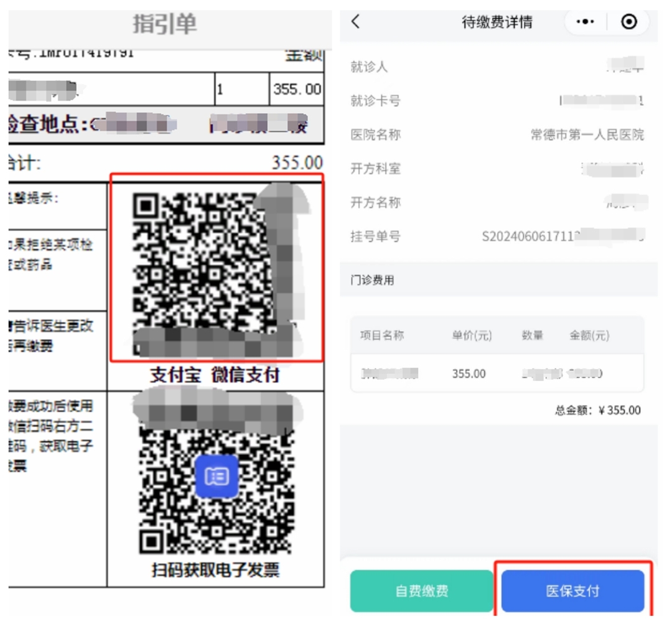
Task: Click the 指引单 header title
Action: click(164, 24)
